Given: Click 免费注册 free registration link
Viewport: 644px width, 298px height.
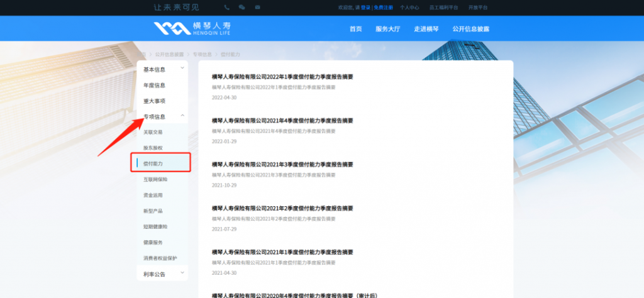Looking at the screenshot, I should (383, 8).
